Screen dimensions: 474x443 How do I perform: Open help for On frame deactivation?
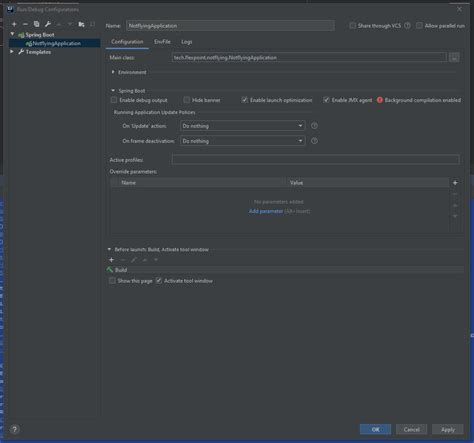tap(314, 141)
